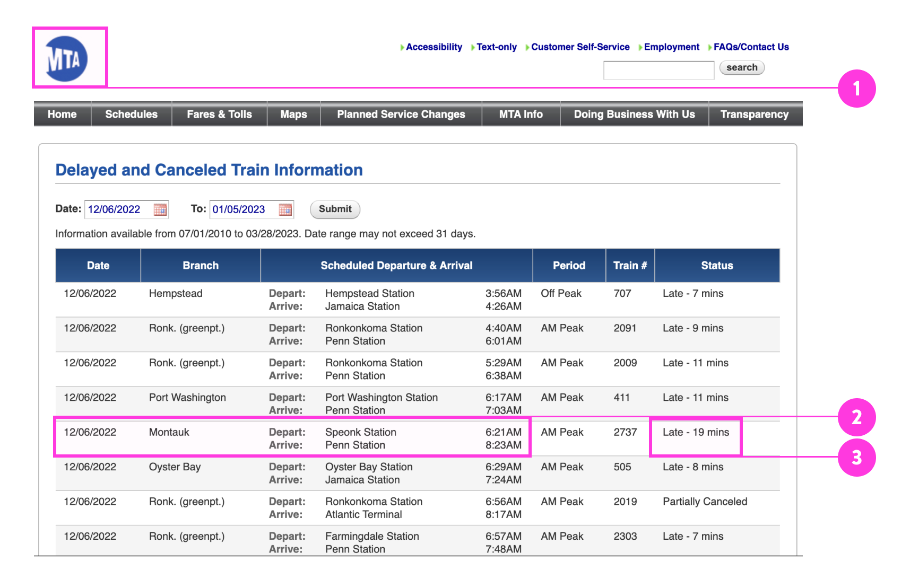Go to the Transparency menu
The image size is (910, 588).
754,115
